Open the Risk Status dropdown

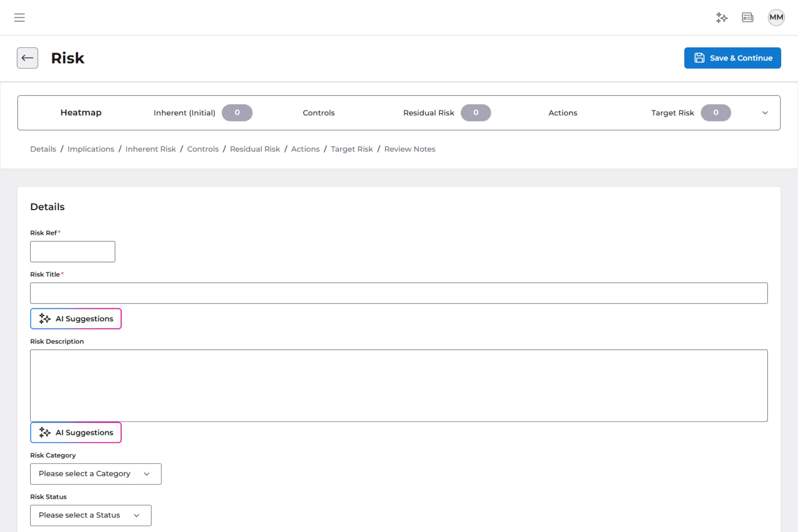tap(91, 515)
